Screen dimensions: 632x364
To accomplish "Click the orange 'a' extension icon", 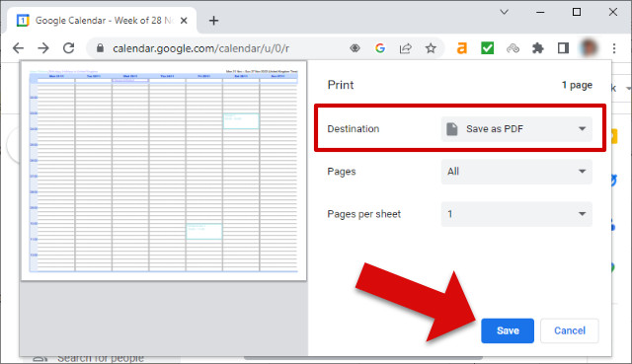I will coord(462,48).
